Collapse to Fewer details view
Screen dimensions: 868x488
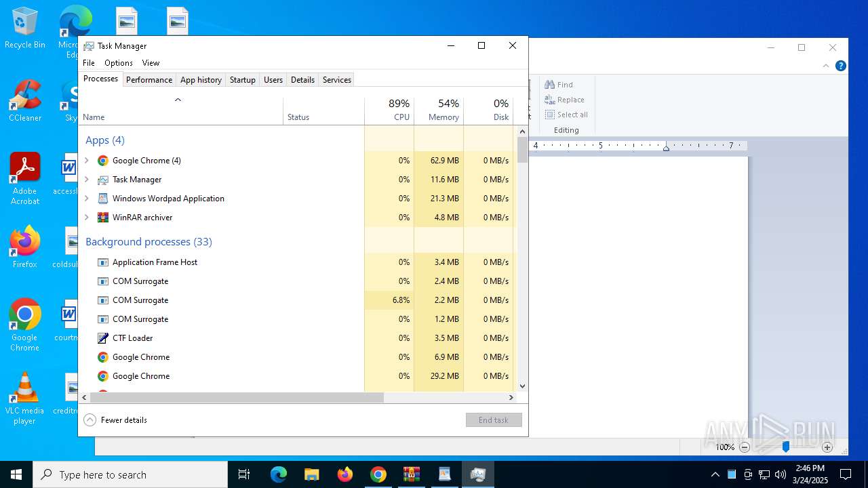[115, 420]
